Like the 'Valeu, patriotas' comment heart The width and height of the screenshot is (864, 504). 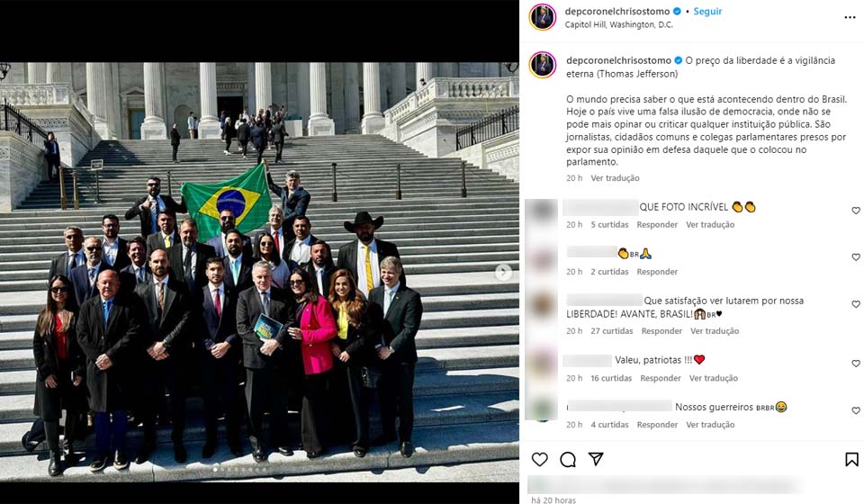[x=856, y=364]
